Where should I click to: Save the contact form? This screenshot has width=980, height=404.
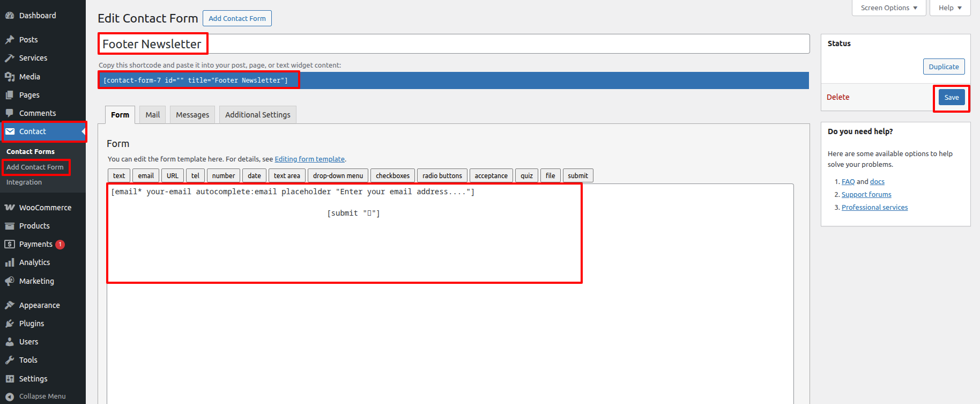tap(951, 97)
